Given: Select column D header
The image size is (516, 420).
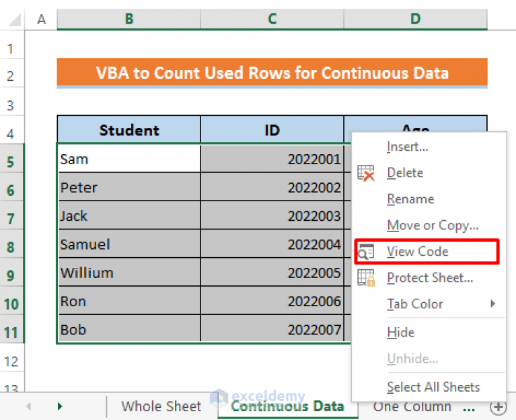Looking at the screenshot, I should point(415,19).
